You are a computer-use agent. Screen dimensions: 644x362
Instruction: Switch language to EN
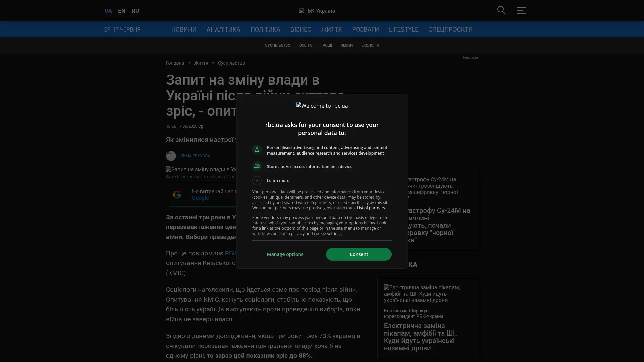(x=121, y=11)
